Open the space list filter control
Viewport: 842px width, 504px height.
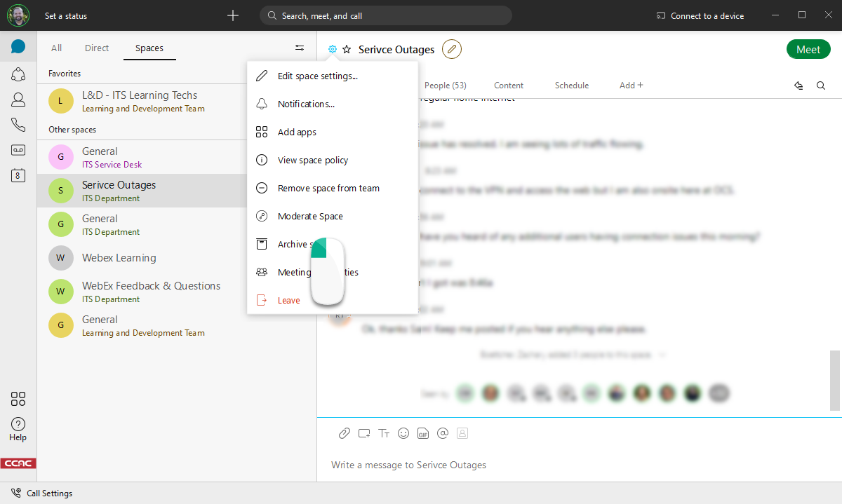[300, 47]
